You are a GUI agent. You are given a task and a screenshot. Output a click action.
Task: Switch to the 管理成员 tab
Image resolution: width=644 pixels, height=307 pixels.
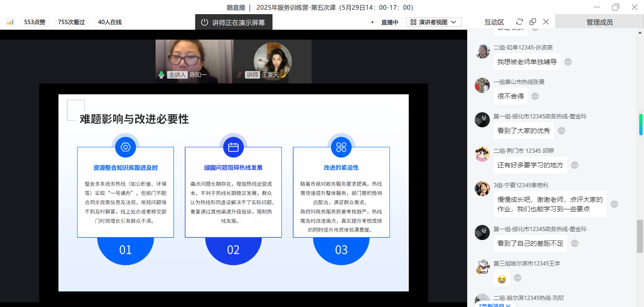tap(599, 22)
